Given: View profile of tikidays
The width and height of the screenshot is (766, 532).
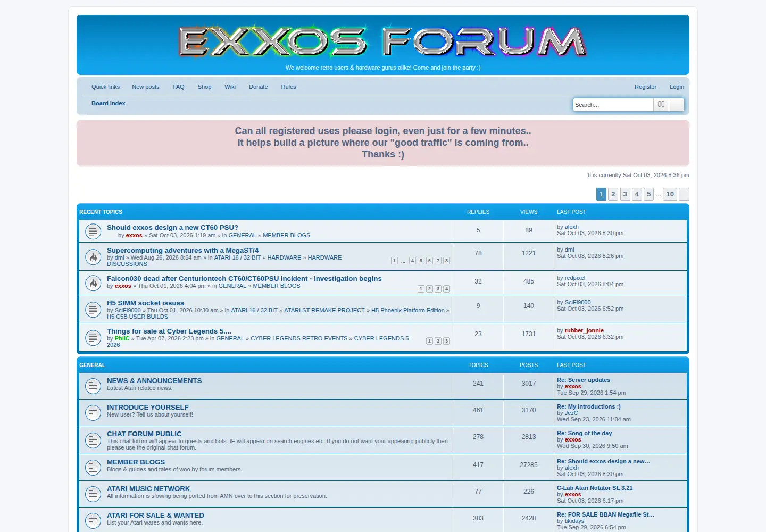Looking at the screenshot, I should click(x=574, y=521).
